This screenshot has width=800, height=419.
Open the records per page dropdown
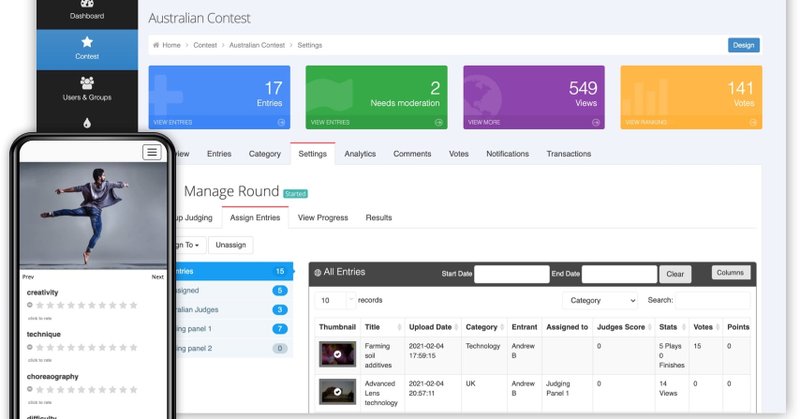[335, 301]
